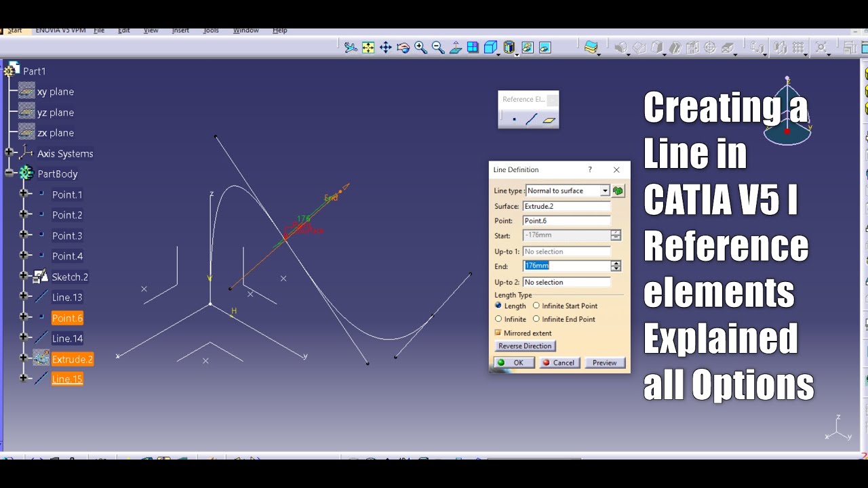868x488 pixels.
Task: Click the Cancel button
Action: coord(559,363)
